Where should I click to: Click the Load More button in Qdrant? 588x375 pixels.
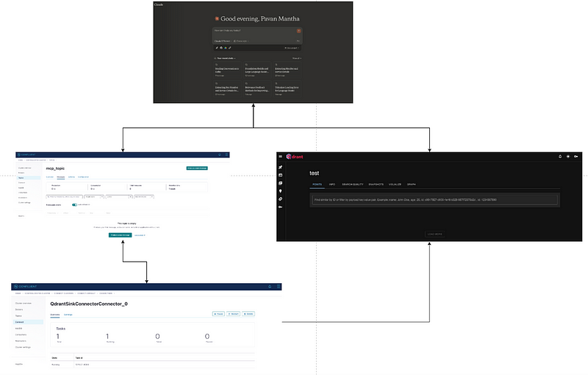coord(437,235)
